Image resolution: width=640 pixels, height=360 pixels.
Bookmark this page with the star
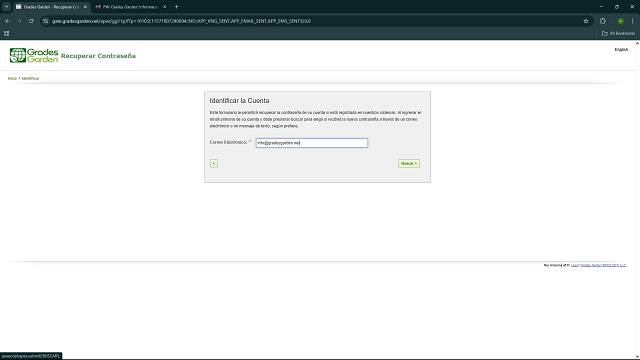[x=586, y=21]
